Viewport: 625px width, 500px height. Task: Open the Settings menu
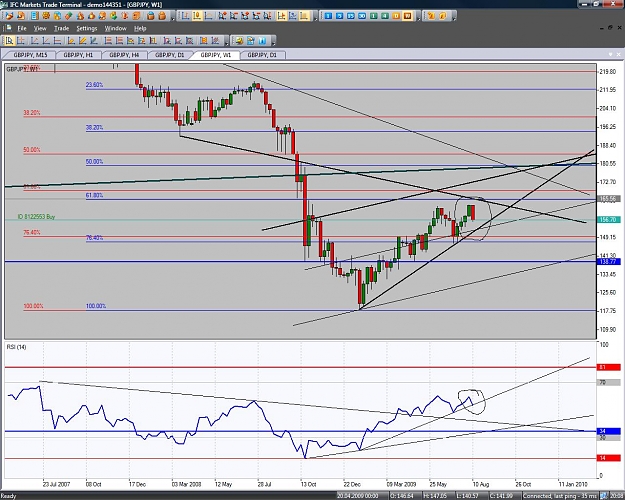click(87, 28)
